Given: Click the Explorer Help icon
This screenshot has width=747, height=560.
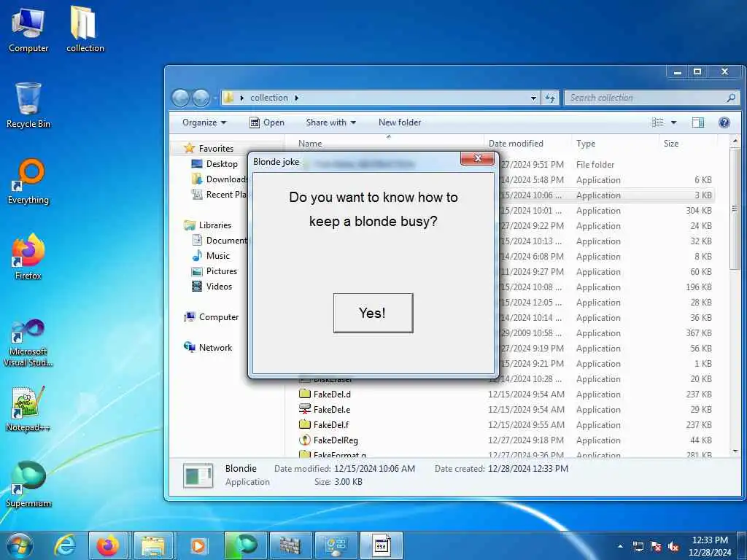Looking at the screenshot, I should (x=724, y=122).
